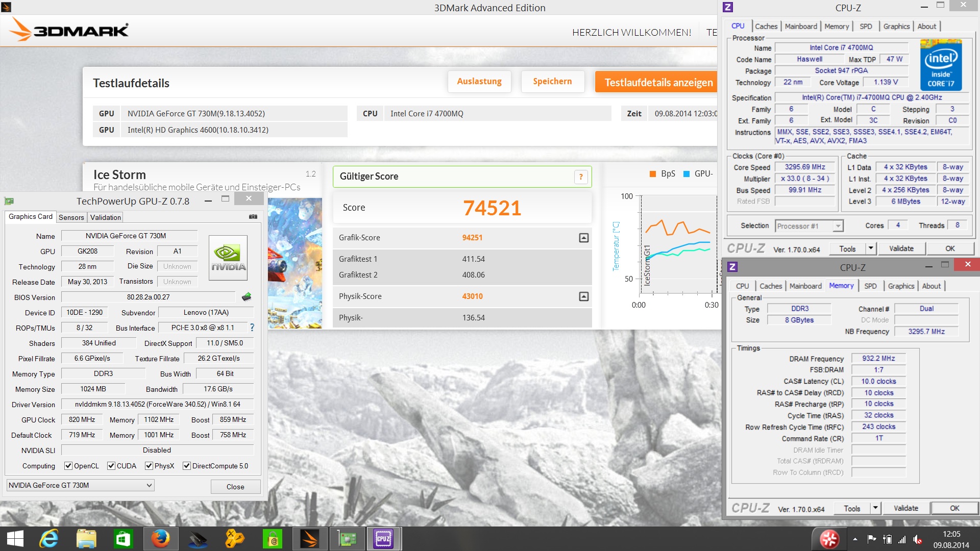
Task: Click the Intel Core i7 logo in CPU-Z
Action: point(941,65)
